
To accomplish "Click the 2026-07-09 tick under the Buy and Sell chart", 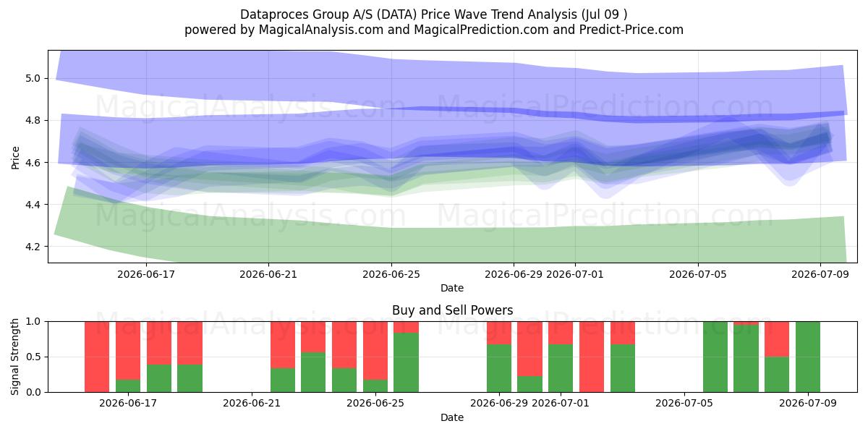I will point(808,404).
